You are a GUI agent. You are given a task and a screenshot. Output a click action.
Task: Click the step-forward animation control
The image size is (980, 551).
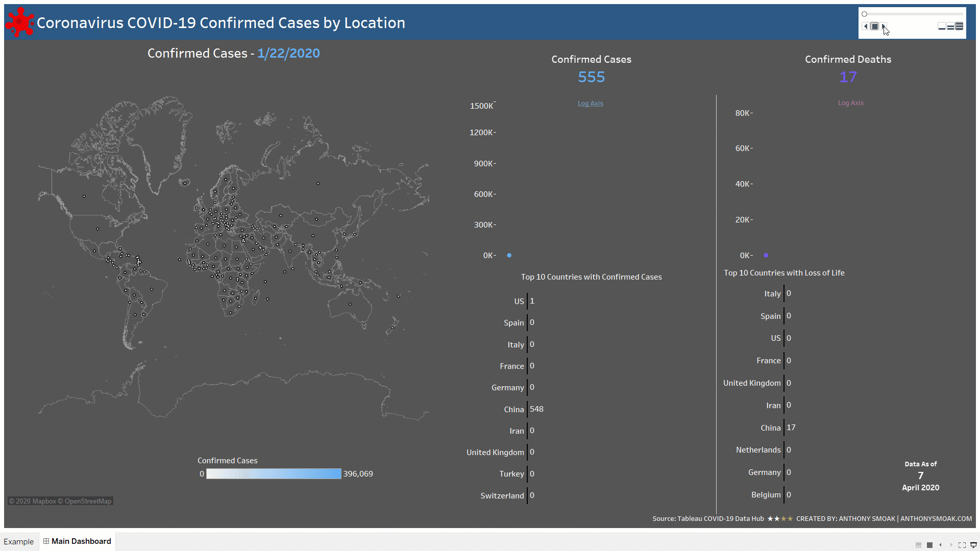tap(883, 26)
